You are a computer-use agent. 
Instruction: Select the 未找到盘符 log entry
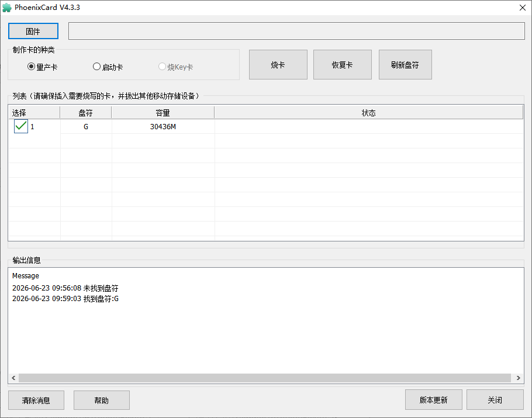click(65, 288)
